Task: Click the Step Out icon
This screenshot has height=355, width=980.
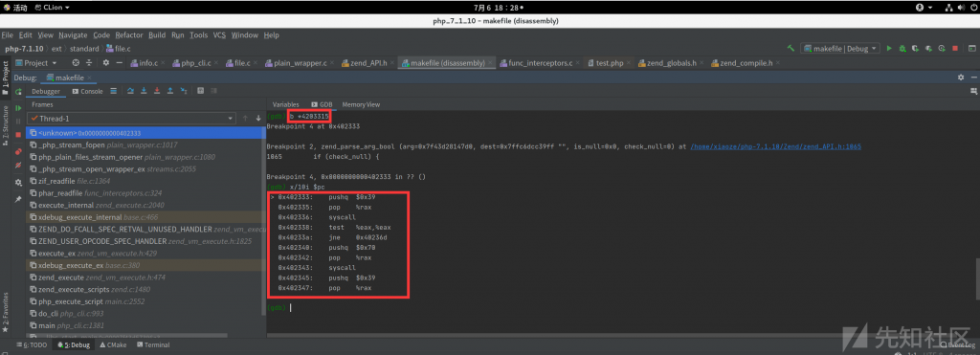Action: [170, 91]
